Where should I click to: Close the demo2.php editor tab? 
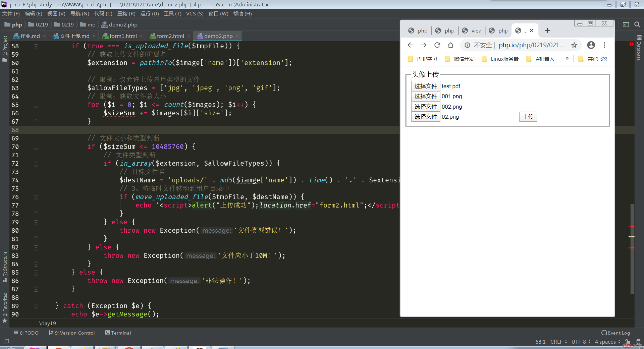pos(237,36)
